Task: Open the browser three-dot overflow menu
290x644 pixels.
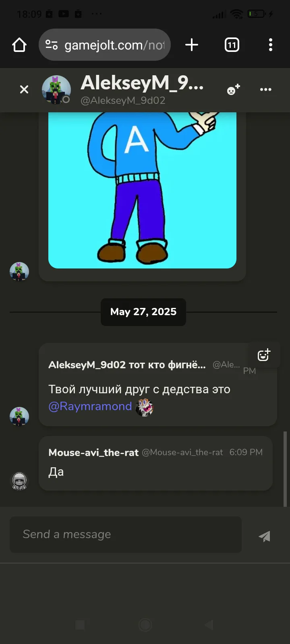Action: pyautogui.click(x=271, y=45)
